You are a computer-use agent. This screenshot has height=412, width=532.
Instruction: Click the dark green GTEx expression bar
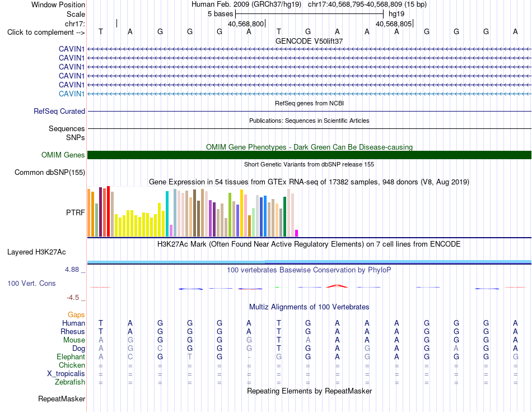coord(284,217)
